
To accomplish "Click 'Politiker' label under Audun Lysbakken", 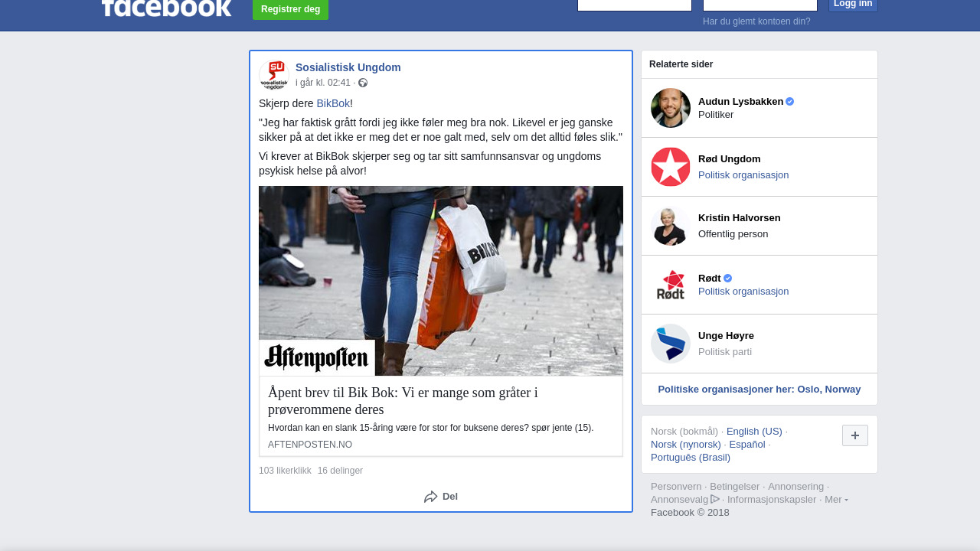I will (716, 115).
